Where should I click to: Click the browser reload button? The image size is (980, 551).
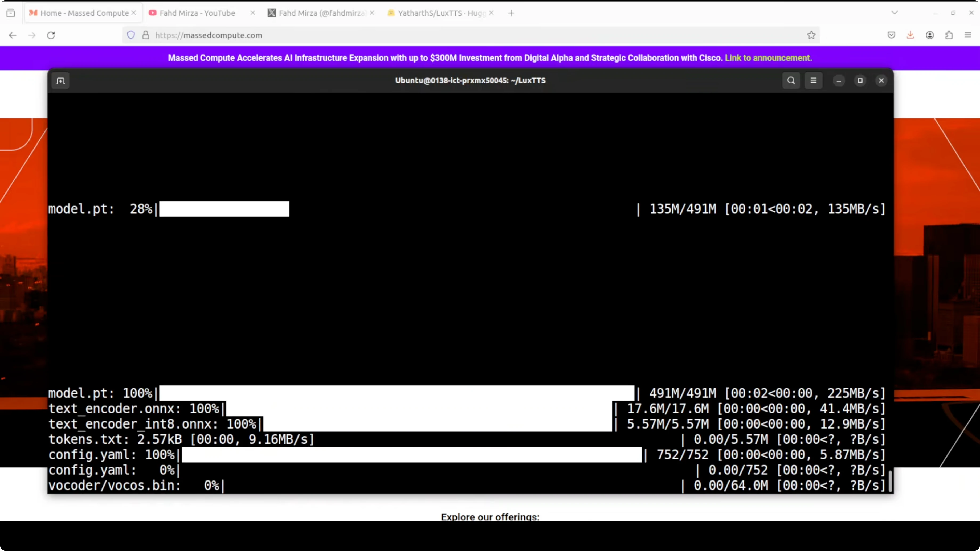(x=51, y=35)
